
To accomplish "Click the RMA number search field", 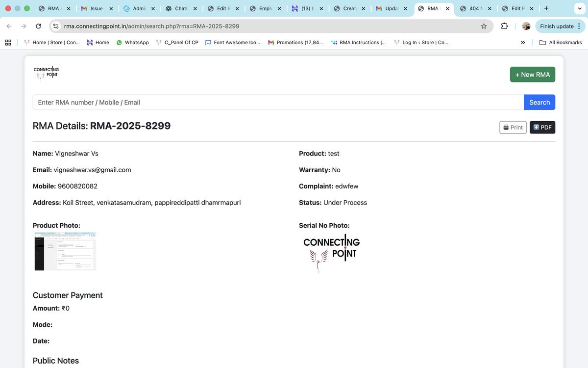I will pyautogui.click(x=278, y=103).
